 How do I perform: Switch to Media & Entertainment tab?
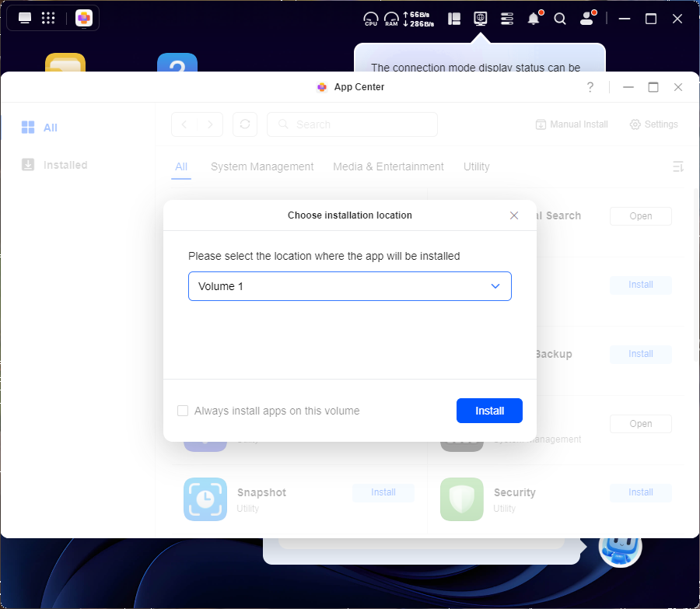coord(388,166)
